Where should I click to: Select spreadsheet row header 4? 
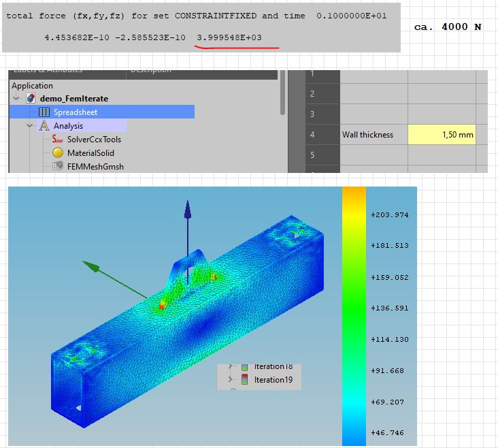tap(312, 135)
